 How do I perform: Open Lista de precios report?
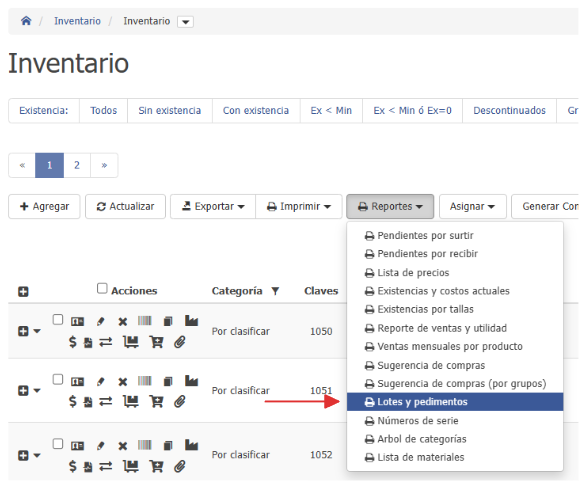[455, 273]
